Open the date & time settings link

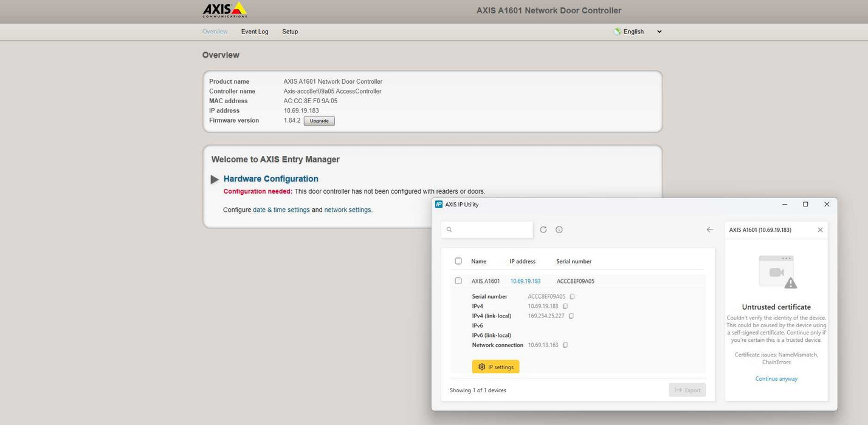[x=281, y=210]
